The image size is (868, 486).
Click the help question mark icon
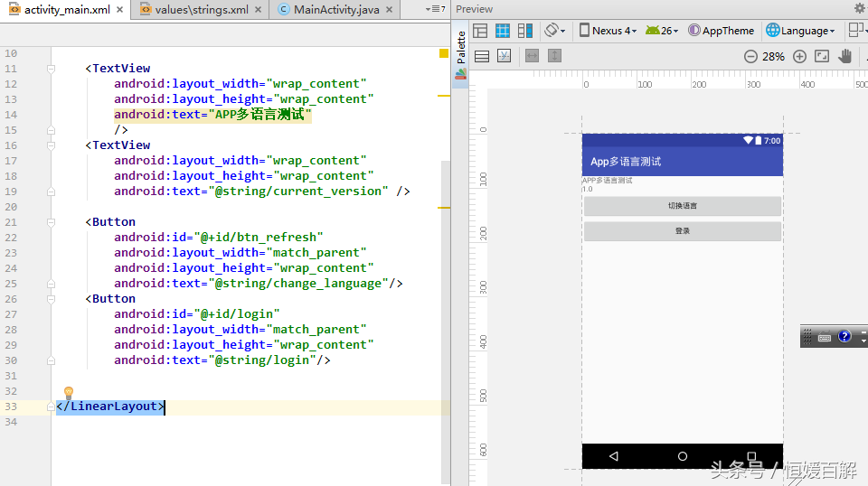tap(844, 336)
